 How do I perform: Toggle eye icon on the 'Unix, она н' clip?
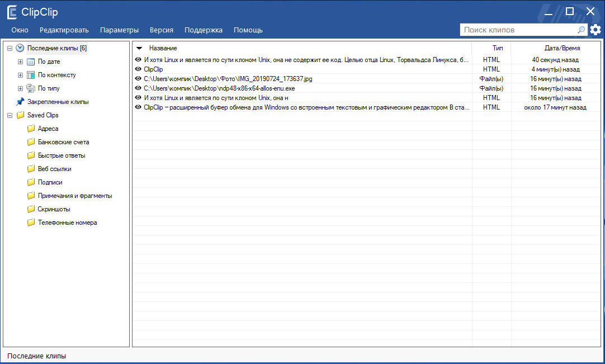pos(138,98)
